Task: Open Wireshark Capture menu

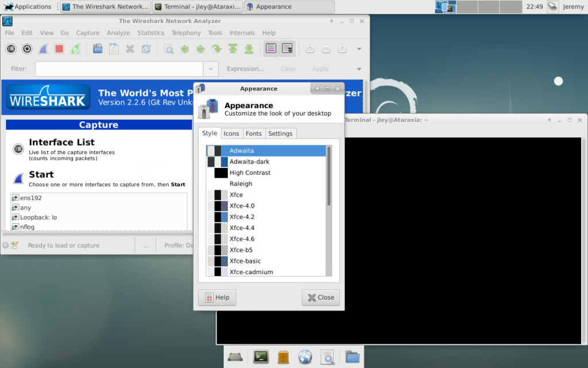Action: click(x=88, y=33)
